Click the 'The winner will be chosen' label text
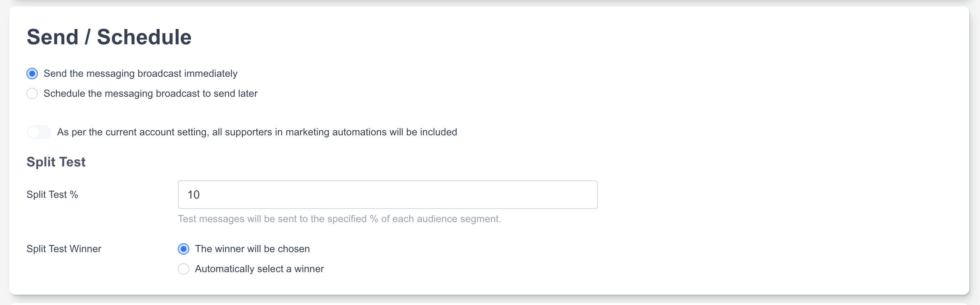980x305 pixels. pos(252,249)
